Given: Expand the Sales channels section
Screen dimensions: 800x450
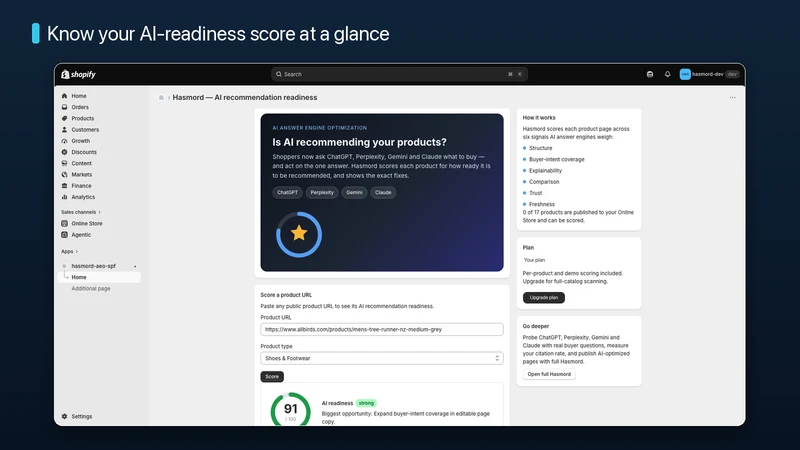Looking at the screenshot, I should coord(81,212).
